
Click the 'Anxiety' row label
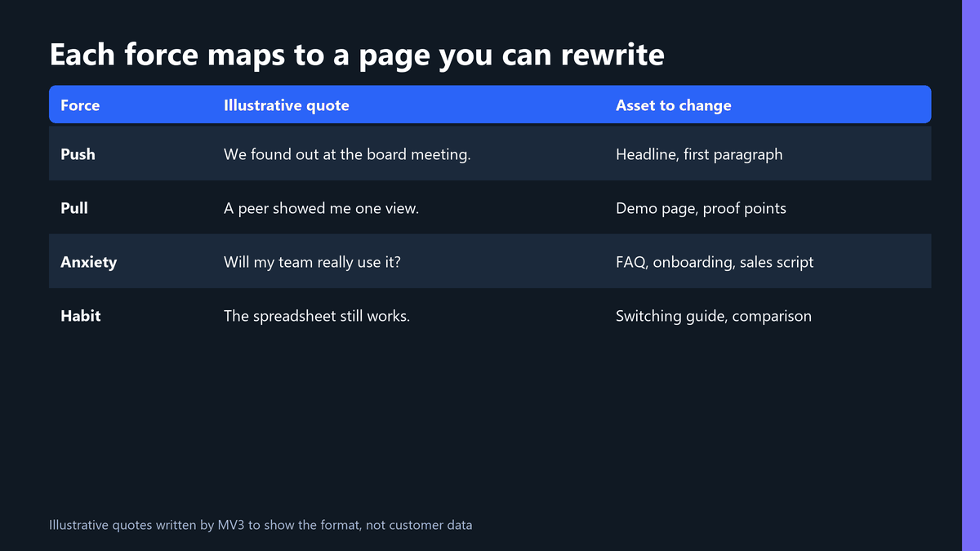88,262
